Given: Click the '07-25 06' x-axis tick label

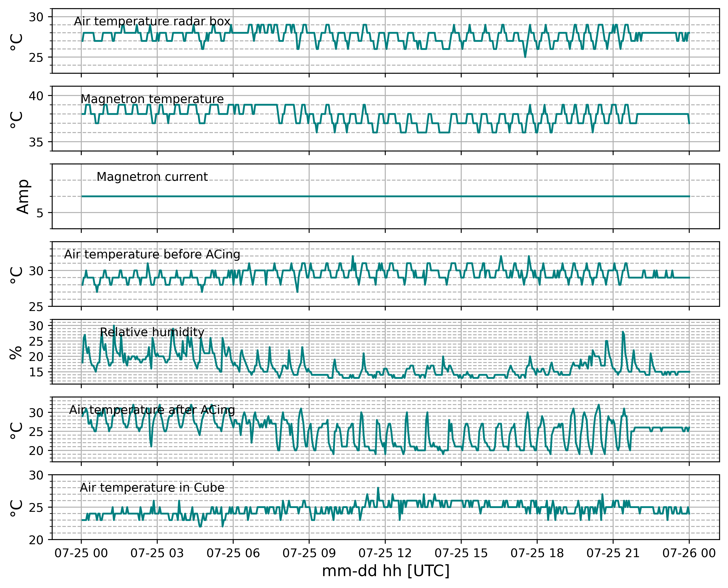Looking at the screenshot, I should click(233, 554).
